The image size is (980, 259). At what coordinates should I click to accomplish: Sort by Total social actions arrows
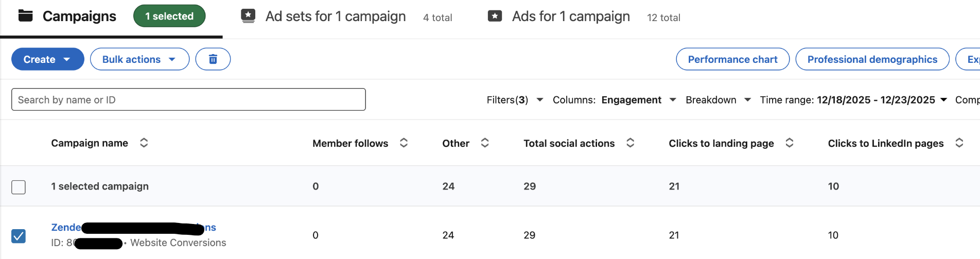click(631, 143)
